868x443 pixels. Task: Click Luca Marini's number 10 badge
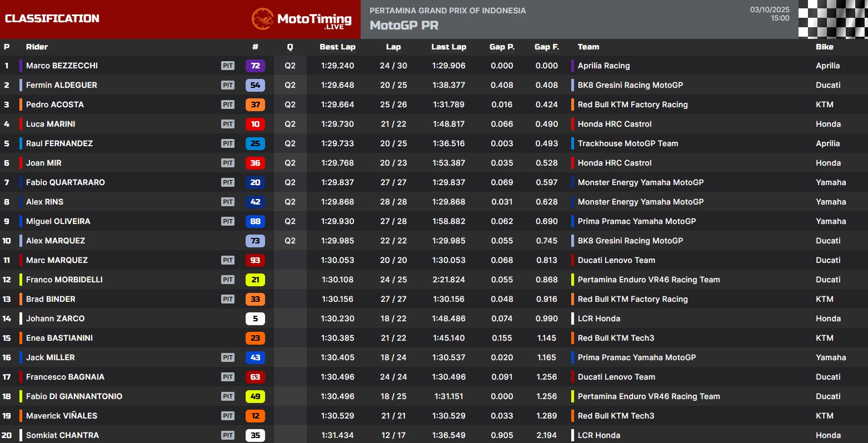pos(255,124)
